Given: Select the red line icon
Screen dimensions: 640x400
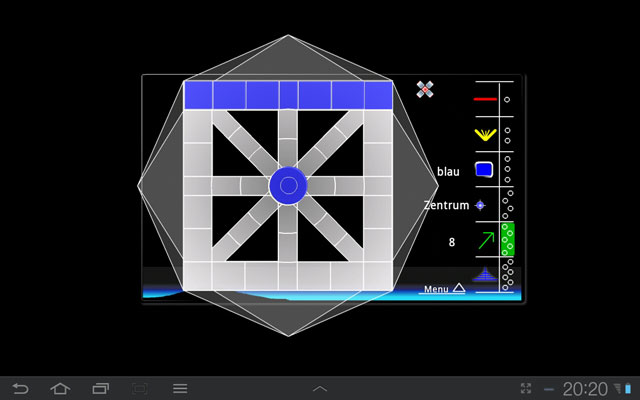Looking at the screenshot, I should [x=485, y=99].
